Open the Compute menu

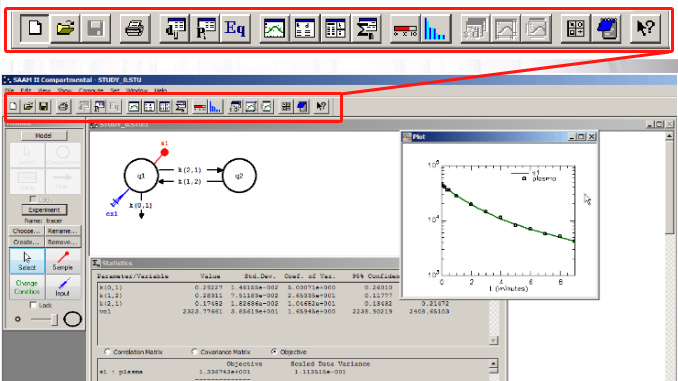pyautogui.click(x=91, y=90)
